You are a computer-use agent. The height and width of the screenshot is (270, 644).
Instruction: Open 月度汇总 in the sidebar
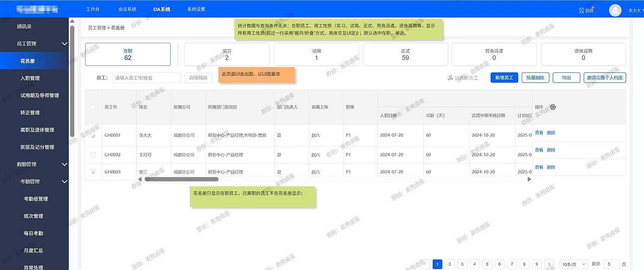click(34, 250)
